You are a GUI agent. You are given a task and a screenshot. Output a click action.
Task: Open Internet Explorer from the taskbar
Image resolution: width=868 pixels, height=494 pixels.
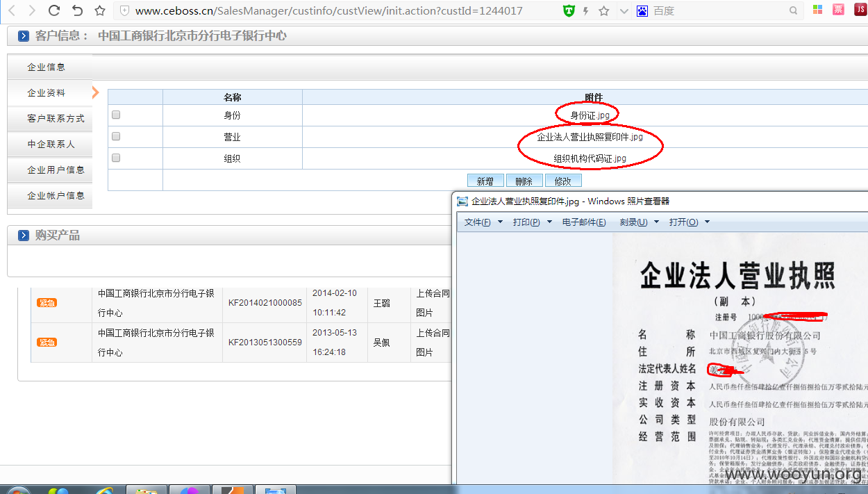coord(105,489)
